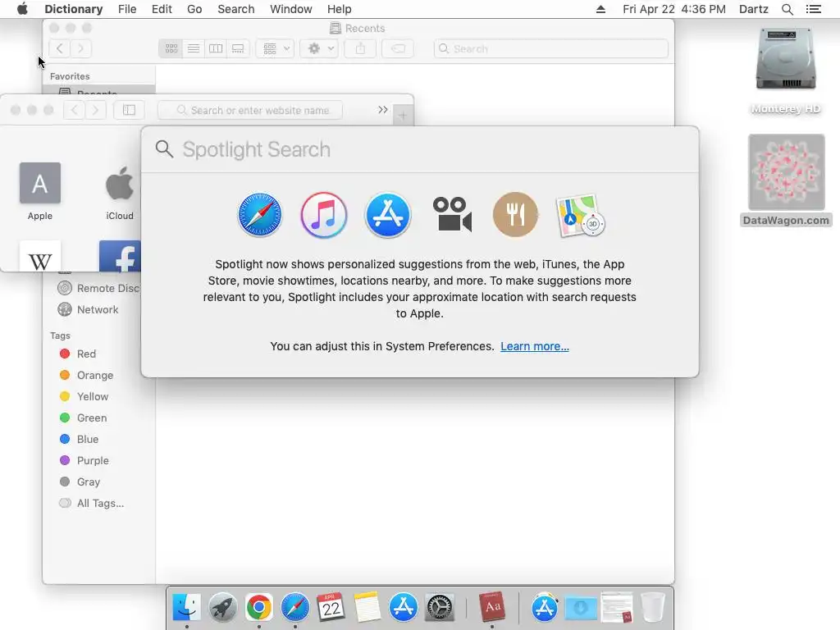
Task: Open the Help menu
Action: [x=339, y=9]
